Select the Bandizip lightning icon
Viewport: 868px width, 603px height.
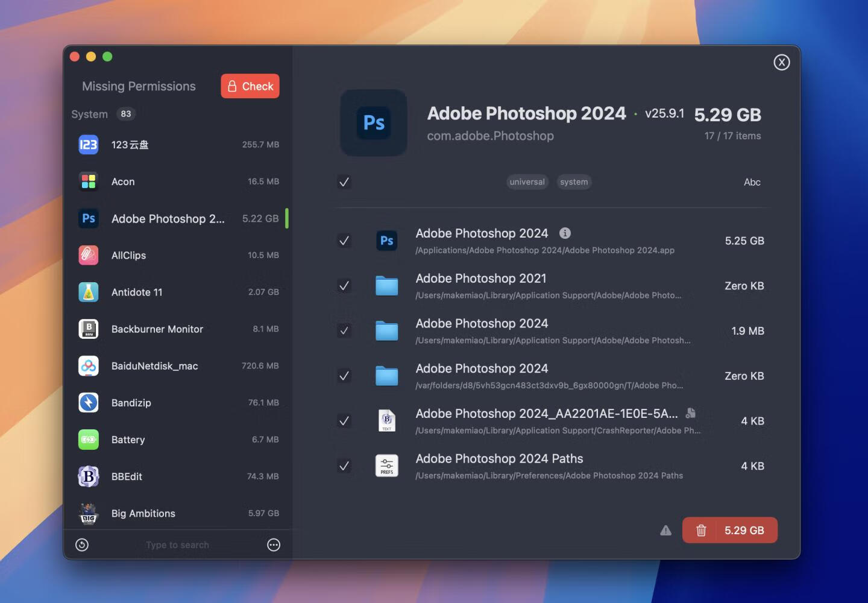[89, 403]
